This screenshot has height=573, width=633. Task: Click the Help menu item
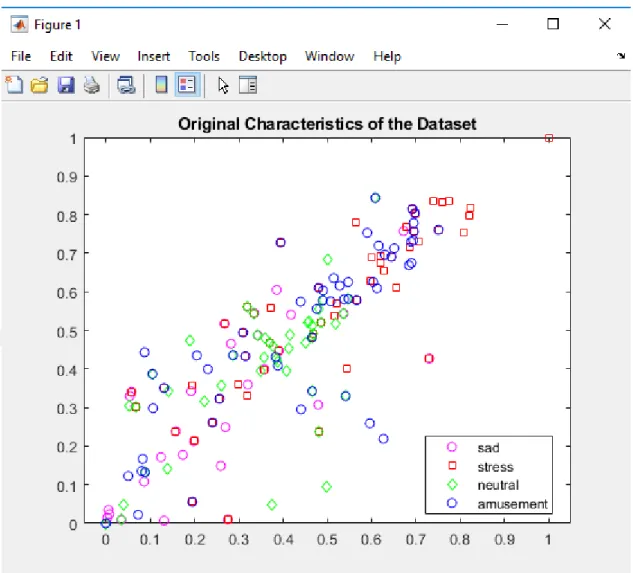coord(387,56)
